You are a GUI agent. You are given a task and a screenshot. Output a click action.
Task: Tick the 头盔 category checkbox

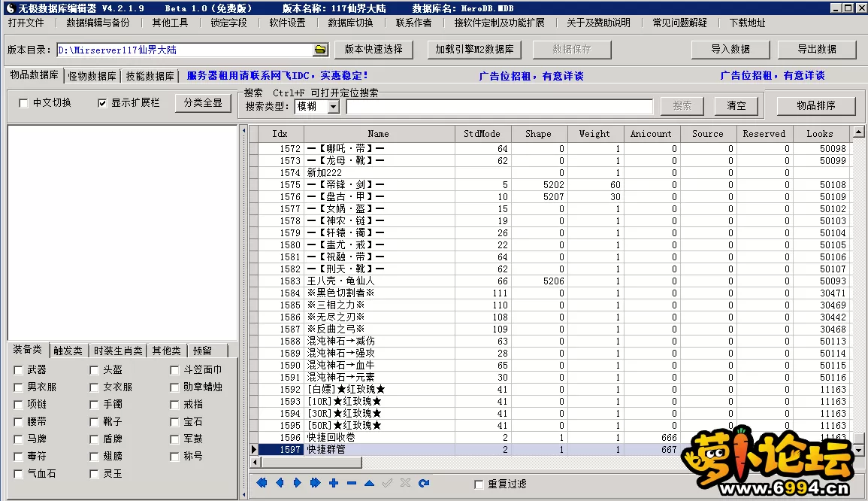point(94,370)
